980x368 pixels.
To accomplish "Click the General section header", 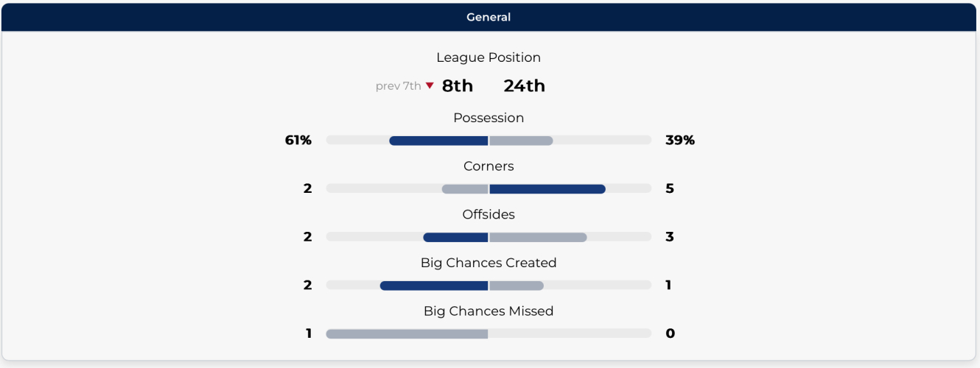I will tap(489, 17).
